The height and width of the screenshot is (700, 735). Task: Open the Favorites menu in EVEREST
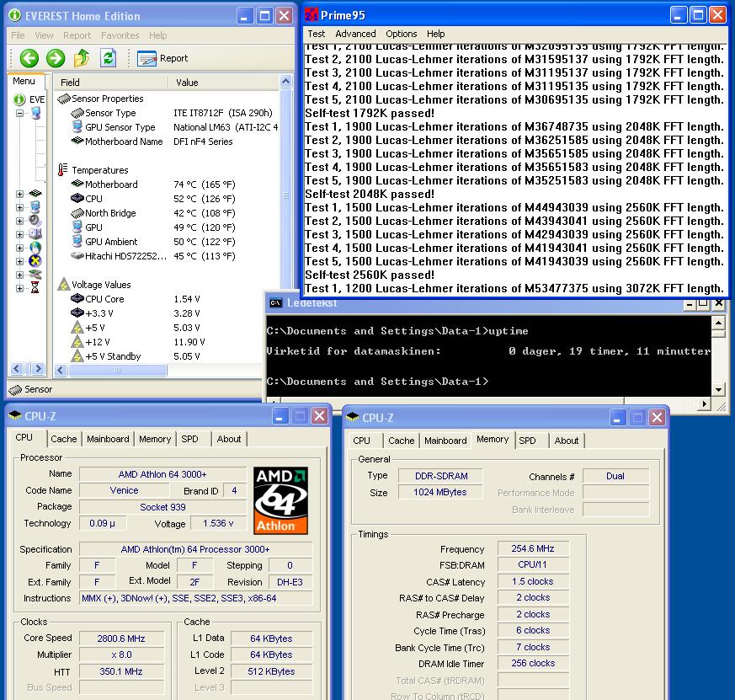coord(120,35)
